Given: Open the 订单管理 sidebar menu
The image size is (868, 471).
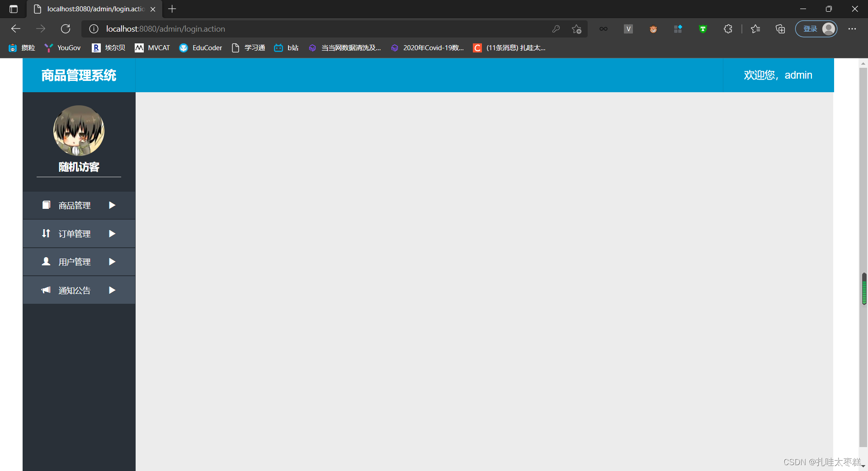Looking at the screenshot, I should point(79,234).
